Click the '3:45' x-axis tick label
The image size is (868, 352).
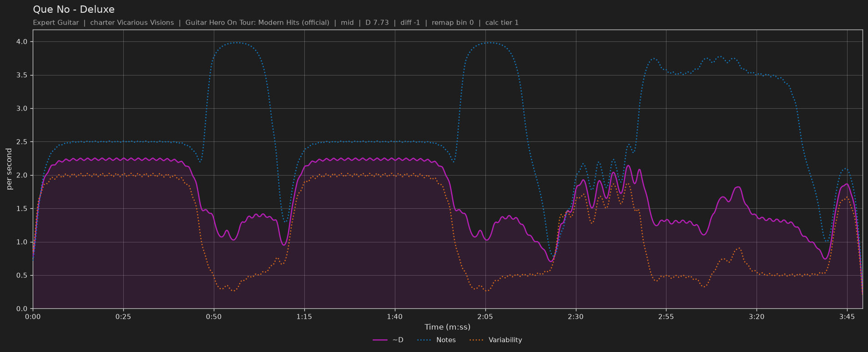coord(847,317)
